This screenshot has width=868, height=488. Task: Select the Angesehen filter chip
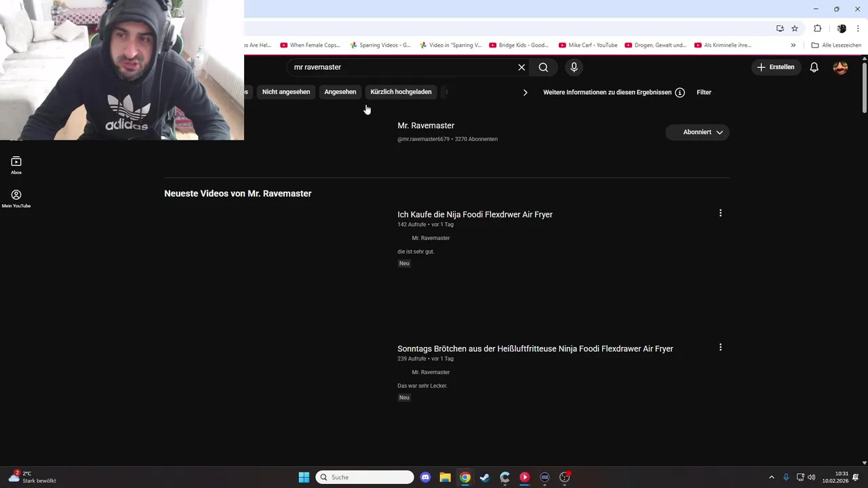(x=340, y=92)
